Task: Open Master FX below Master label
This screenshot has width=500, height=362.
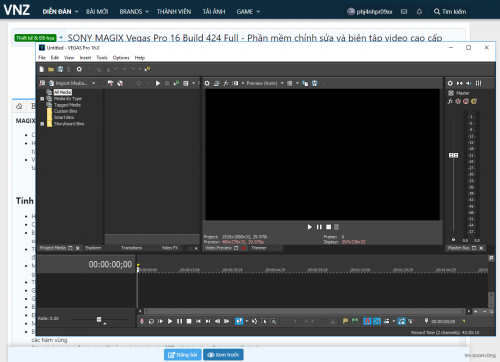Action: tap(450, 101)
